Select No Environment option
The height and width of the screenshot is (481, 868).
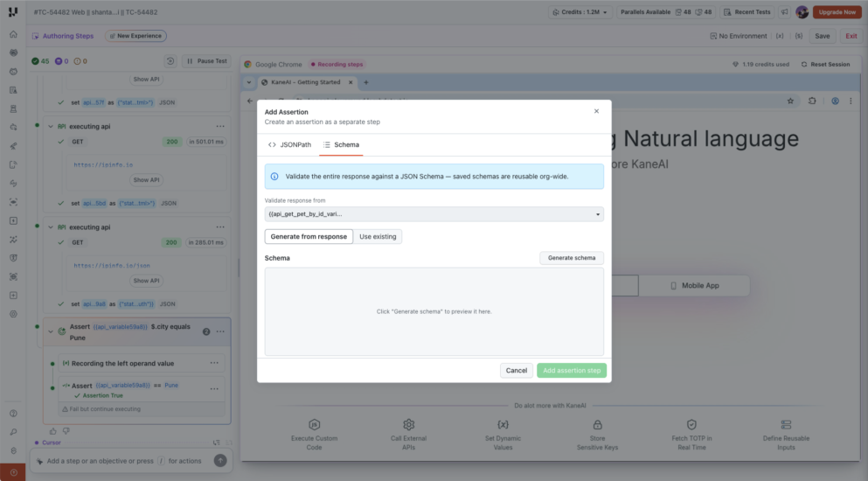tap(739, 36)
